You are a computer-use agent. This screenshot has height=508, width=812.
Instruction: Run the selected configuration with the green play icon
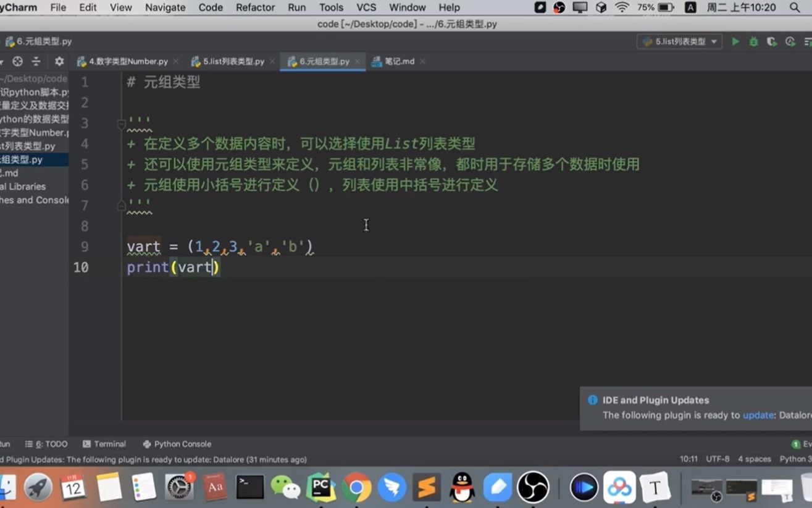(x=735, y=41)
